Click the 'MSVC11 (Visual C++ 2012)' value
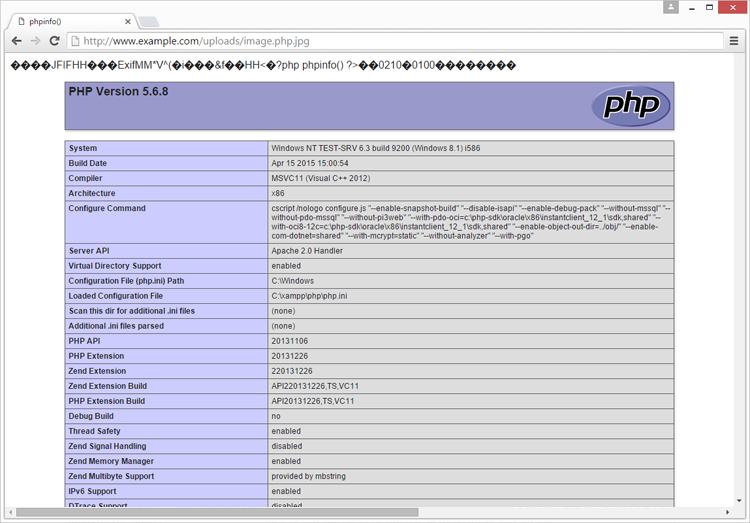This screenshot has width=750, height=523. [x=320, y=178]
